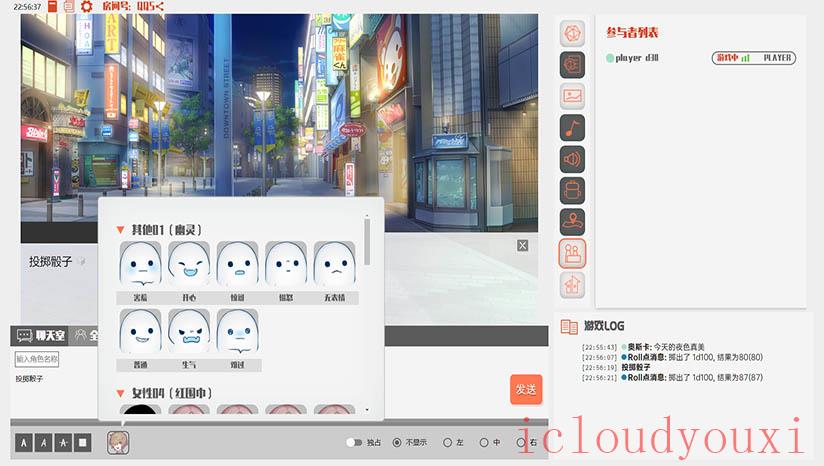Select the ghost expression labeled 普通

[140, 333]
